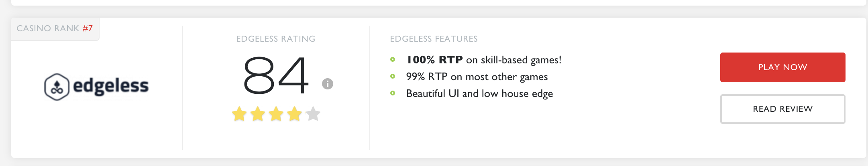Click the third yellow rating star
This screenshot has height=166, width=868.
click(x=276, y=114)
